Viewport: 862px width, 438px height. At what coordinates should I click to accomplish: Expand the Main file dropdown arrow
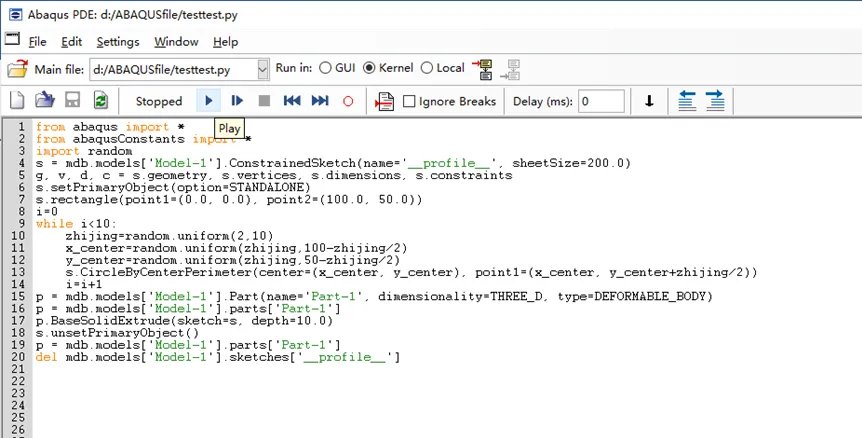coord(263,70)
